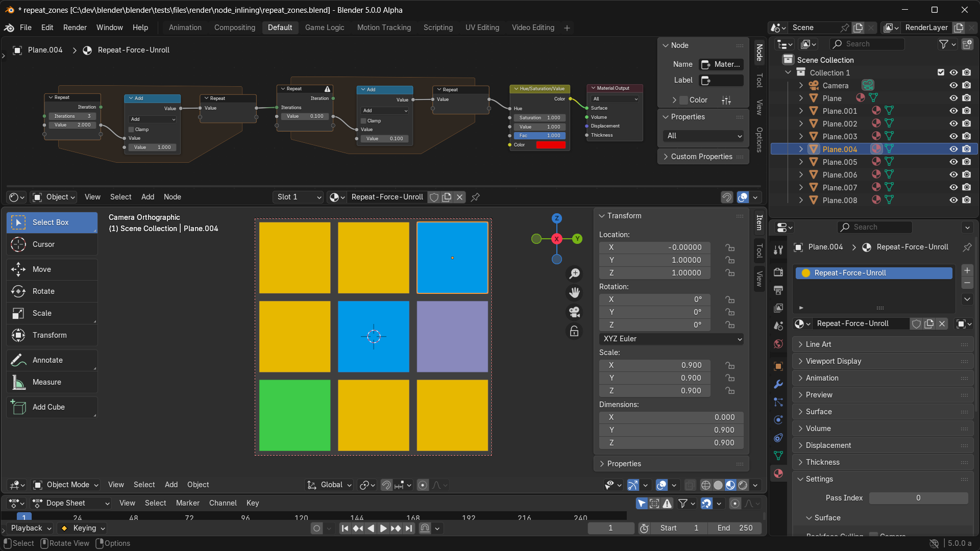Viewport: 980px width, 551px height.
Task: Expand Plane.001 in the outliner
Action: point(801,111)
